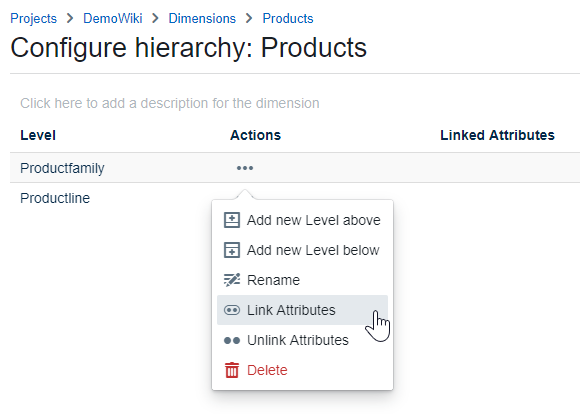The image size is (580, 414).
Task: Click the Unlink Attributes dots icon
Action: tap(232, 340)
